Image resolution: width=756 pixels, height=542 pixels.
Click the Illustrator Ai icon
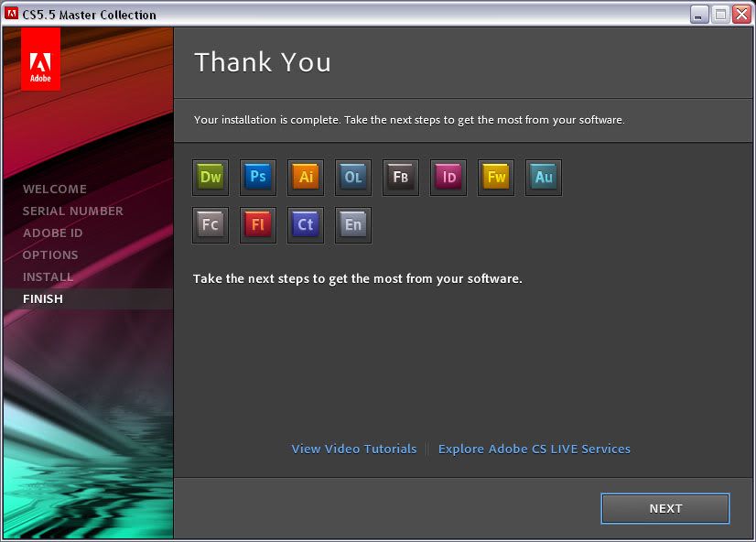306,177
